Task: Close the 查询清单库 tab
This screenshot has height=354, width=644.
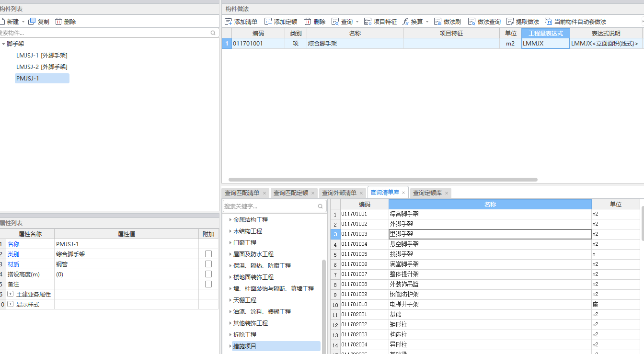Action: (x=403, y=193)
